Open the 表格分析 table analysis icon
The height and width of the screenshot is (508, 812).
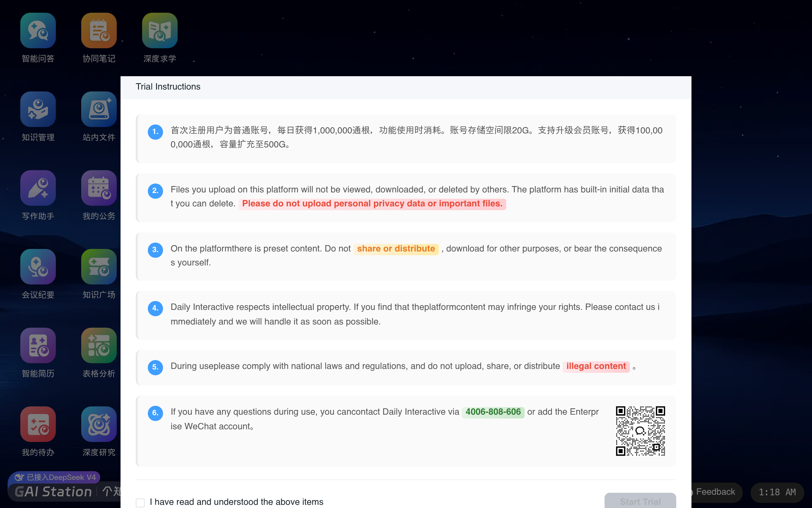pyautogui.click(x=99, y=345)
